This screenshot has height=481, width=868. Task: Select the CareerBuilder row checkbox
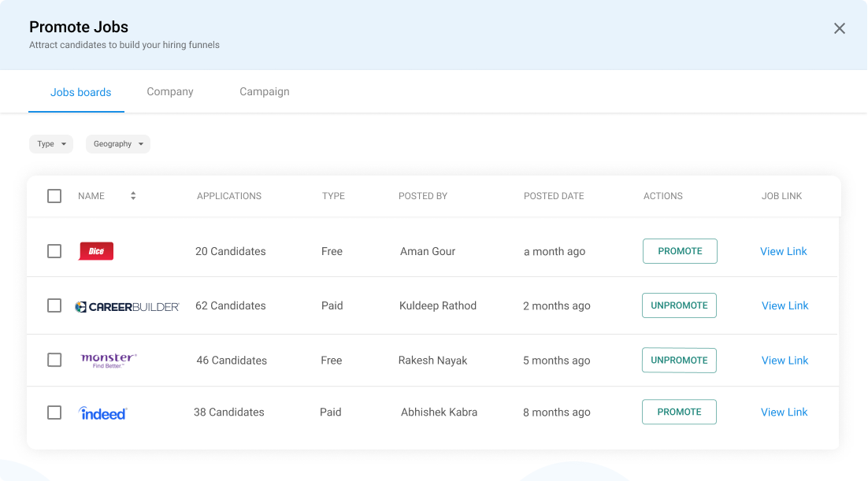[54, 305]
